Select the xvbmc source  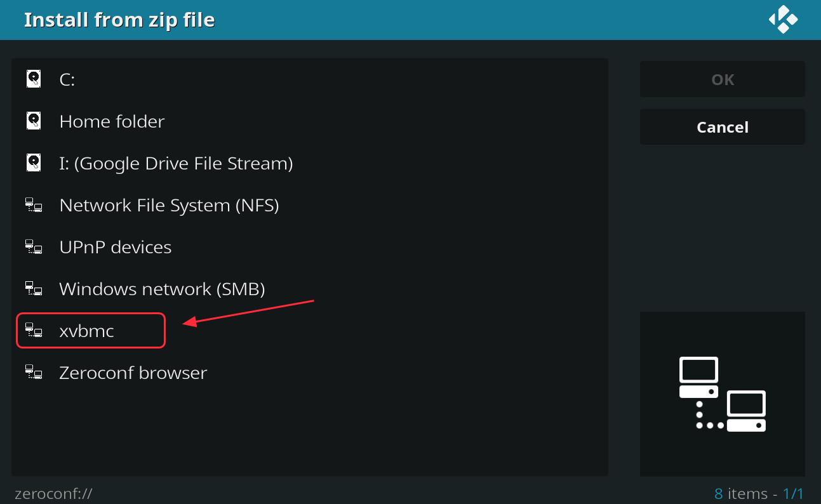[x=310, y=331]
